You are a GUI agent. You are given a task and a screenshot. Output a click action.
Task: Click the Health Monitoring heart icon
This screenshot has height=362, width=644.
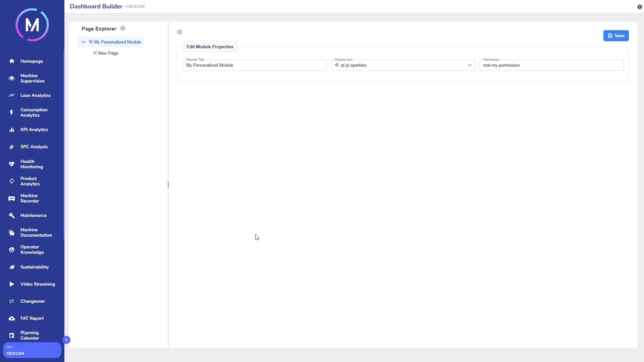coord(12,164)
